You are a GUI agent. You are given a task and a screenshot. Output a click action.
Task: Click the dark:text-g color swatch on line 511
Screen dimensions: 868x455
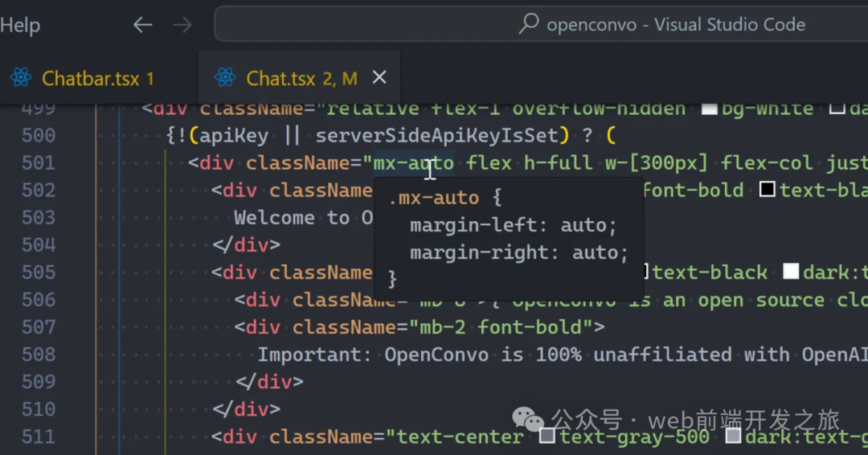(x=733, y=436)
